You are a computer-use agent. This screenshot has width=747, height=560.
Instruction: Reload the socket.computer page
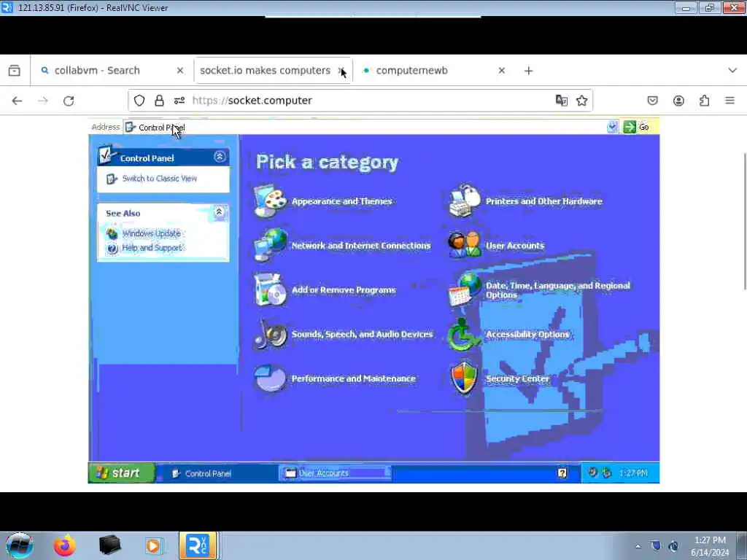(x=69, y=101)
